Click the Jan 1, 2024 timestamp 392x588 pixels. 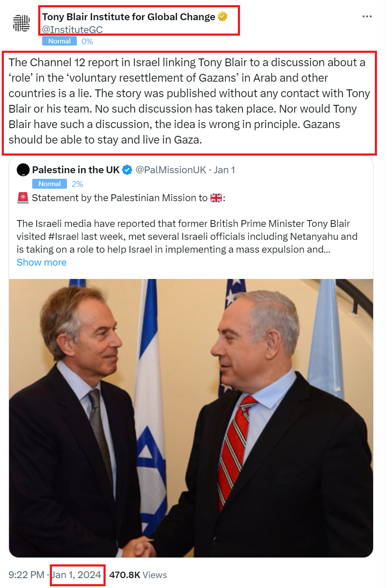tap(76, 575)
